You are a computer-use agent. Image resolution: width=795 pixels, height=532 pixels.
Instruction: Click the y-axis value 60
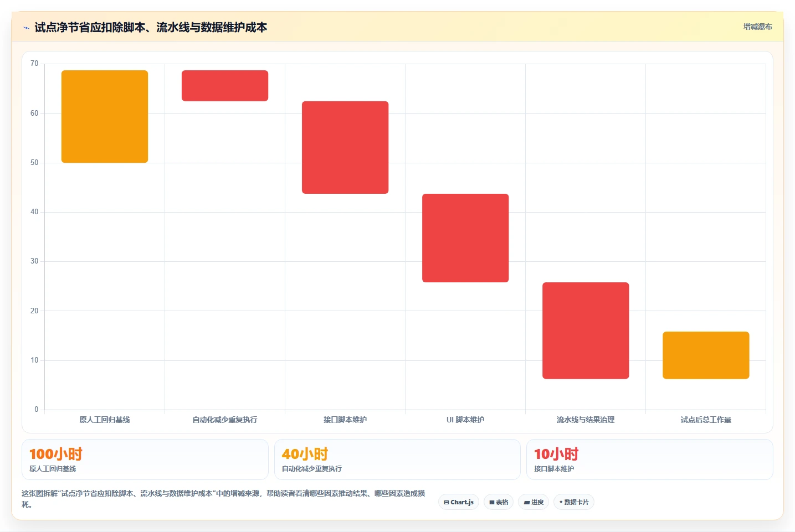click(x=34, y=113)
